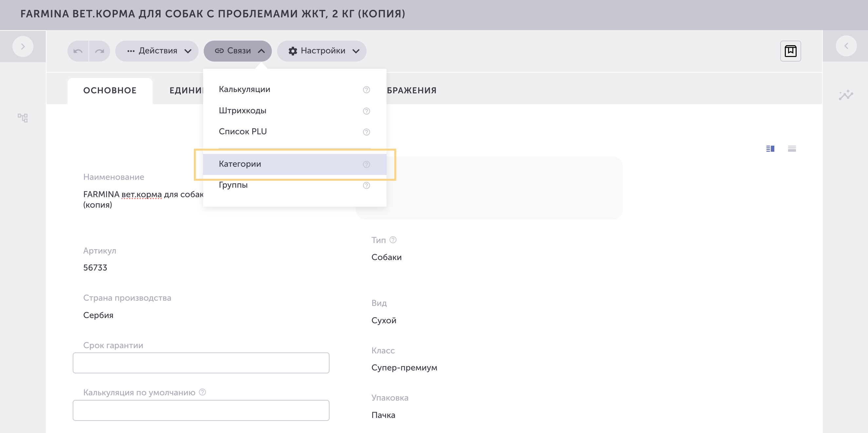Choose Штрихкоды menu item
868x433 pixels.
[x=294, y=110]
